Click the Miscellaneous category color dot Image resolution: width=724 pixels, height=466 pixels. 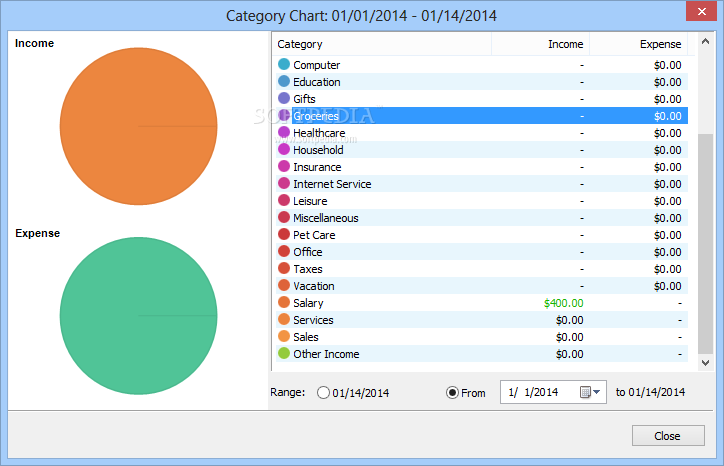[x=284, y=217]
